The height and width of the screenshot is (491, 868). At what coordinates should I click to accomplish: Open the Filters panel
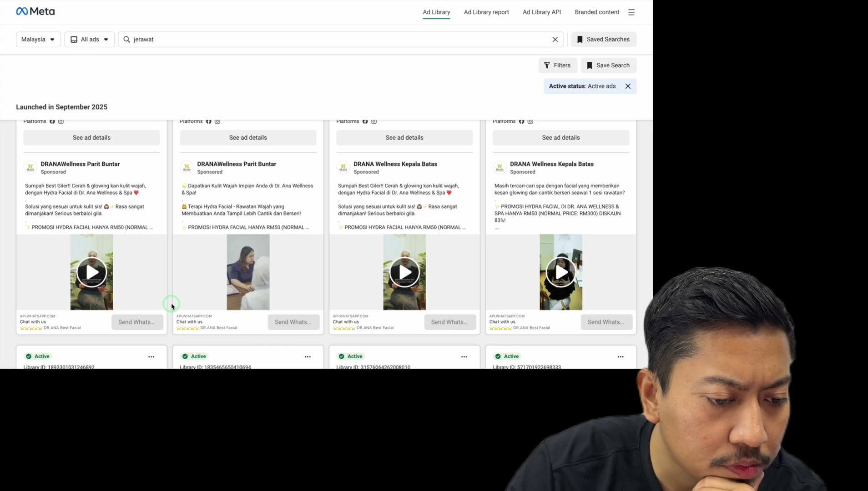coord(557,65)
